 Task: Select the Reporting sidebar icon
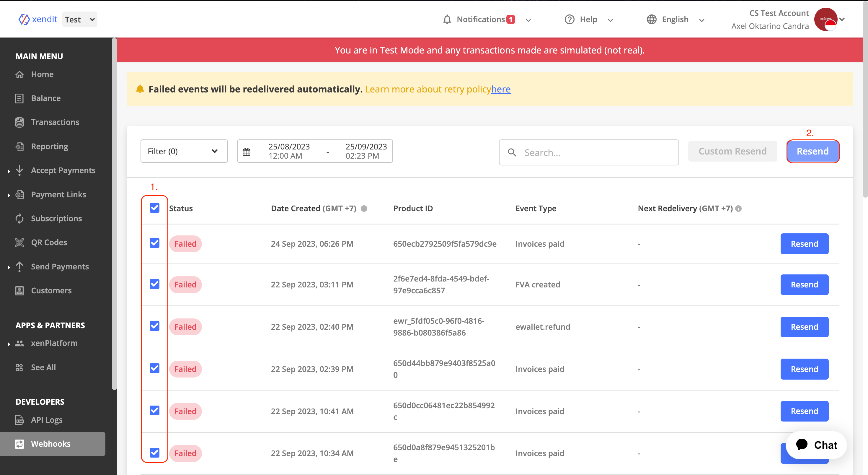(19, 146)
